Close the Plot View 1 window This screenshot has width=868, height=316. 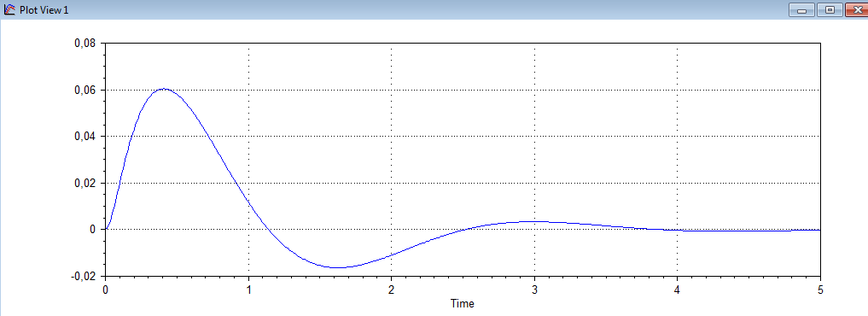[x=857, y=9]
